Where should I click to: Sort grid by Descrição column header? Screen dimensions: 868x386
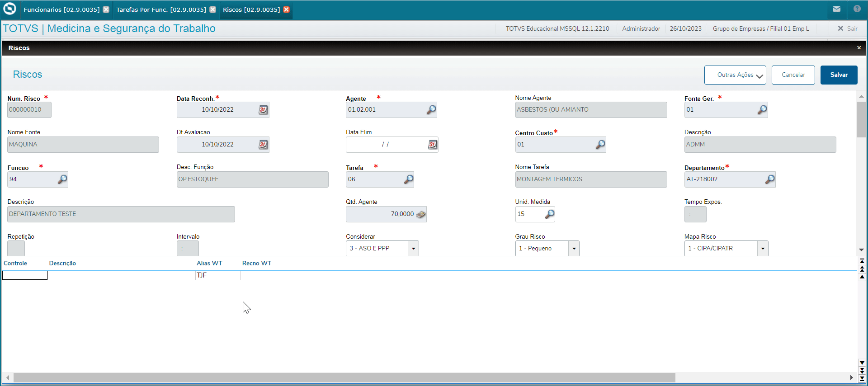(62, 264)
